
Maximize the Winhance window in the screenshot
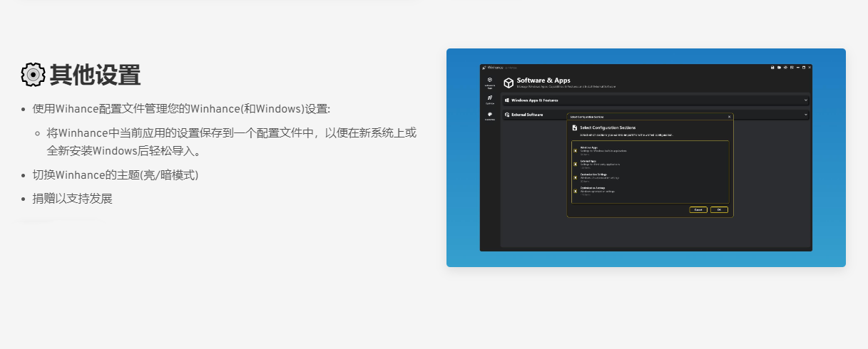click(x=804, y=68)
